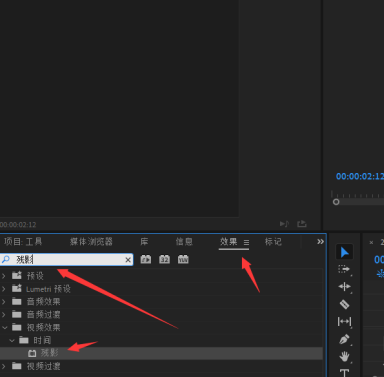The height and width of the screenshot is (377, 384).
Task: Select the Hand tool
Action: [344, 356]
